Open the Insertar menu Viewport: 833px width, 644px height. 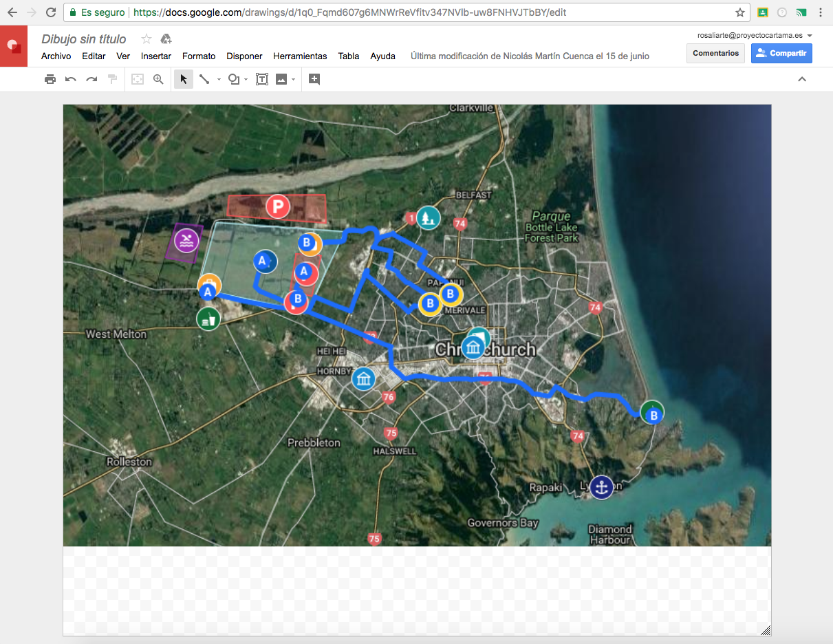(156, 56)
